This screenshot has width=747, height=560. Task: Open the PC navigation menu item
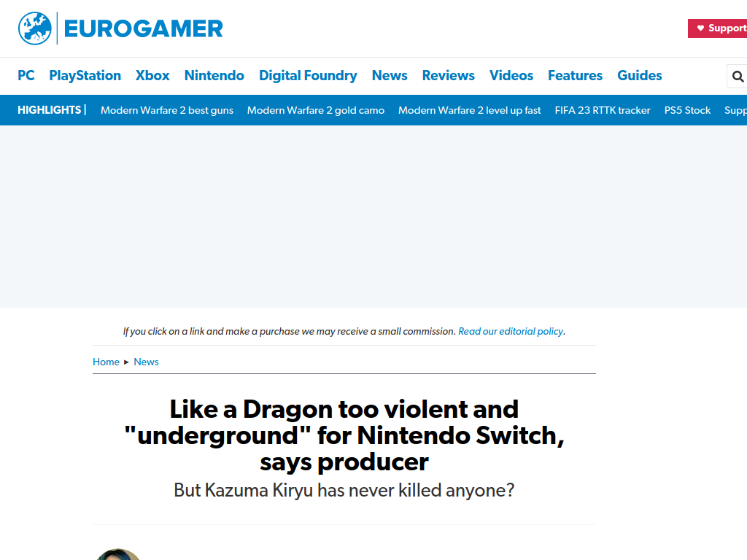click(26, 75)
